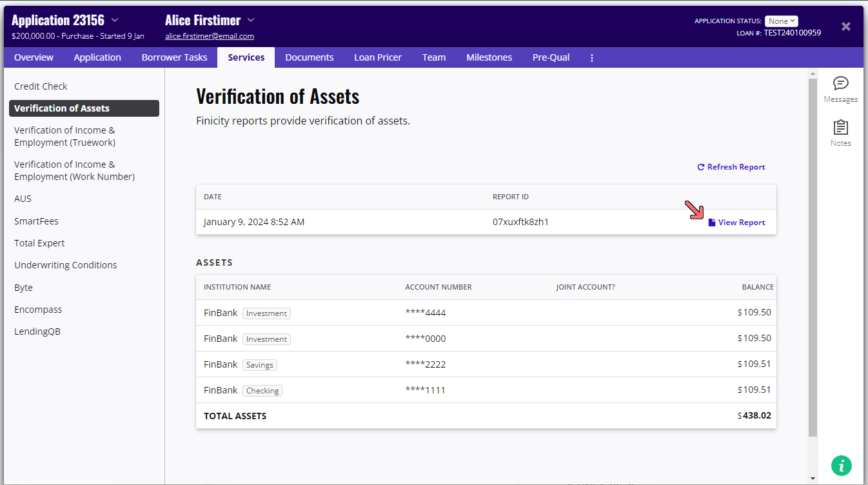Open the Messages panel icon
The image size is (868, 485).
click(x=840, y=83)
